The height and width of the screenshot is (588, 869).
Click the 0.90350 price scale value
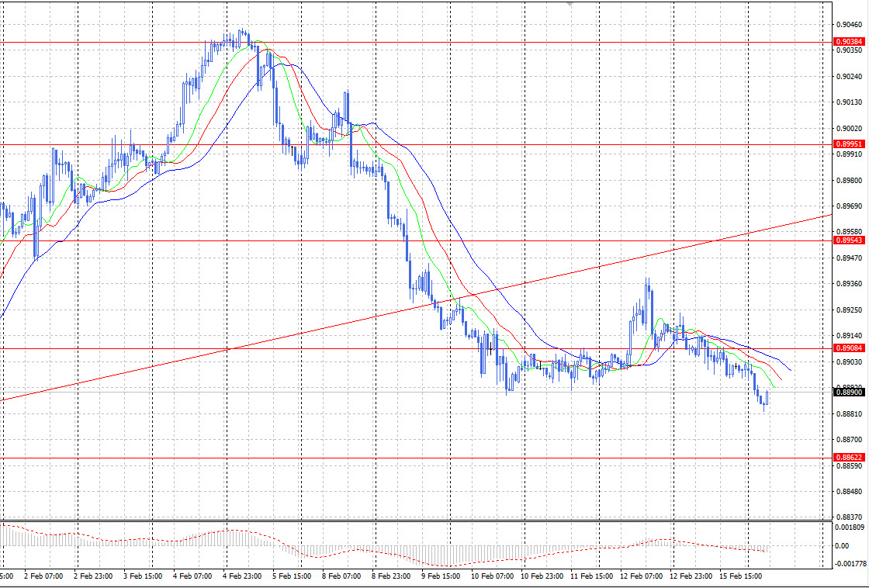pyautogui.click(x=850, y=50)
